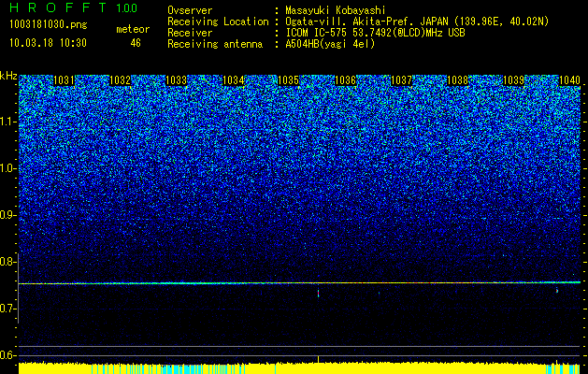This screenshot has width=588, height=374.
Task: Click the 1.1 frequency axis label
Action: point(7,122)
